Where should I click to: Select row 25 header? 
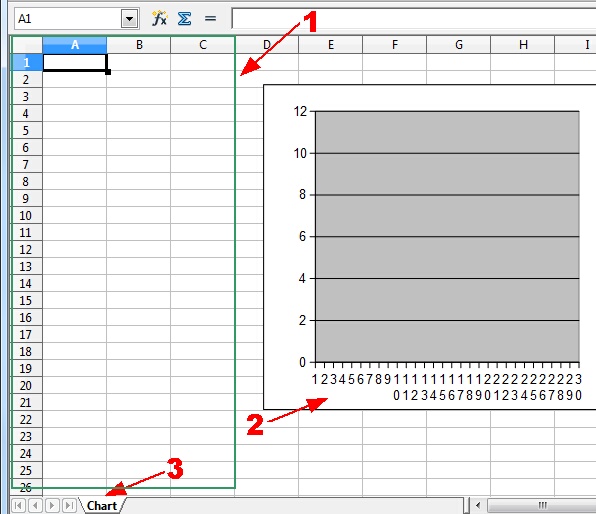(x=27, y=470)
